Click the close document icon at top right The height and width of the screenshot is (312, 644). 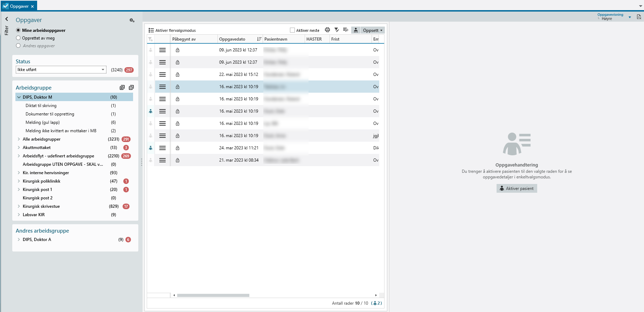[x=639, y=17]
